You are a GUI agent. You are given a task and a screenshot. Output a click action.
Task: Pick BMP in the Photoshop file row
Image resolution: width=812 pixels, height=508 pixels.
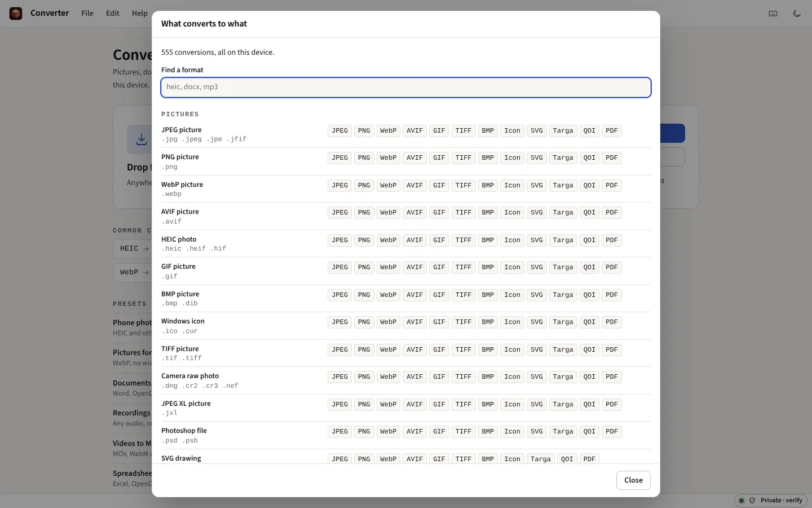[x=488, y=431]
